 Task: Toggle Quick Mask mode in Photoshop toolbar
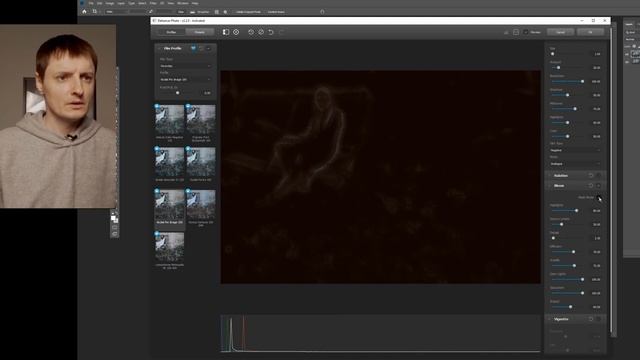[x=114, y=227]
